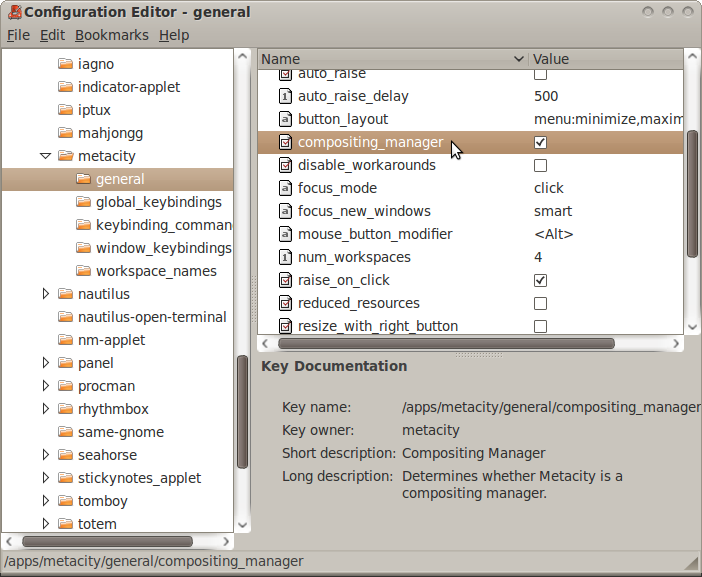
Task: Enable the disable_workarounds checkbox
Action: [540, 166]
